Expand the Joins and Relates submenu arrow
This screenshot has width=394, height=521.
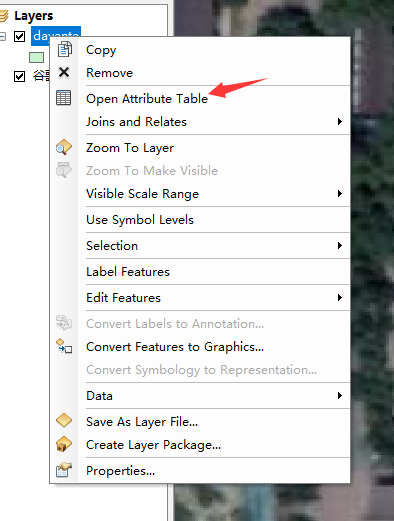(339, 121)
